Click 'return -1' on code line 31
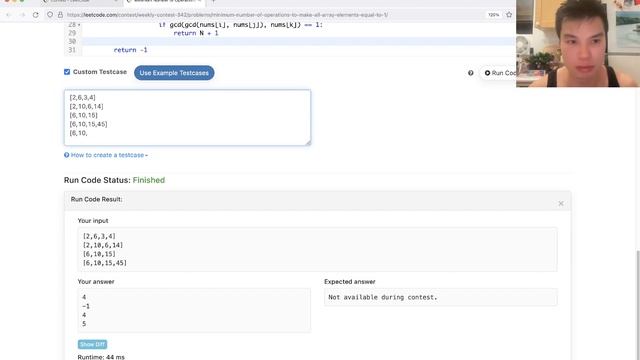640x360 pixels. pyautogui.click(x=131, y=50)
